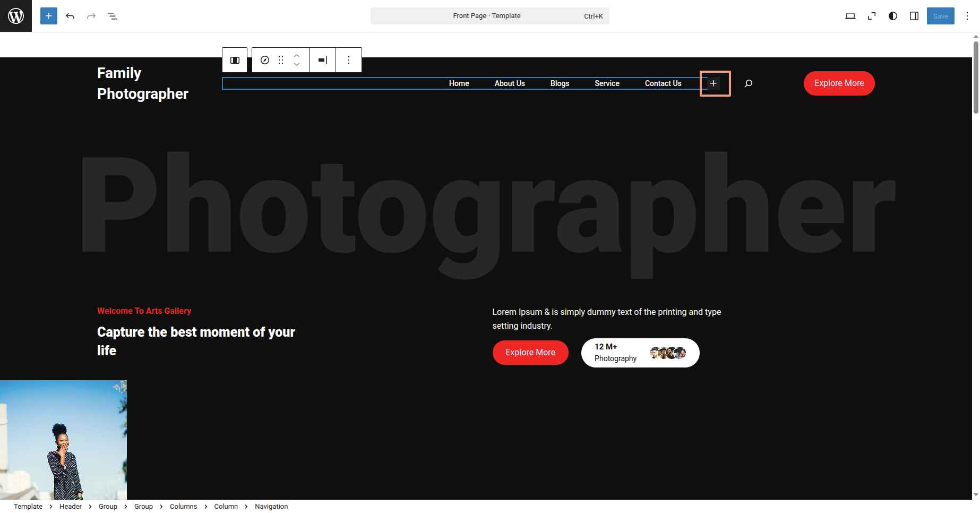The image size is (980, 513).
Task: Select the About Us navigation link
Action: [510, 83]
